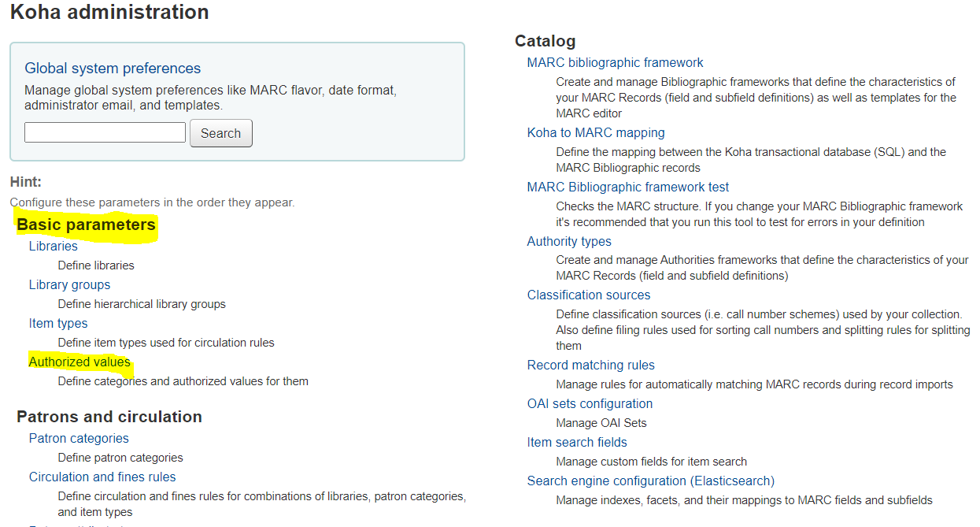Click 'Manage rules for automatically matching MARC records' text
980x527 pixels.
755,384
